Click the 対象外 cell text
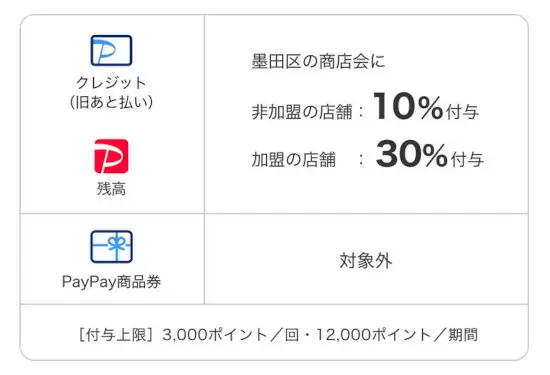 coord(366,261)
